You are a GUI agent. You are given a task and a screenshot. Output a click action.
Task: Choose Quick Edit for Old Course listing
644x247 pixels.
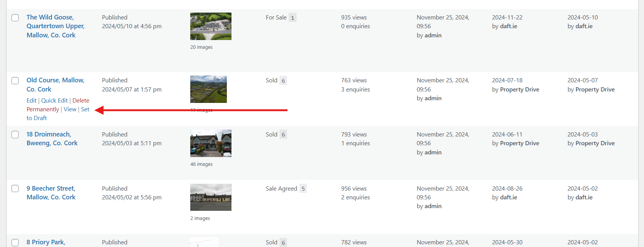(54, 101)
